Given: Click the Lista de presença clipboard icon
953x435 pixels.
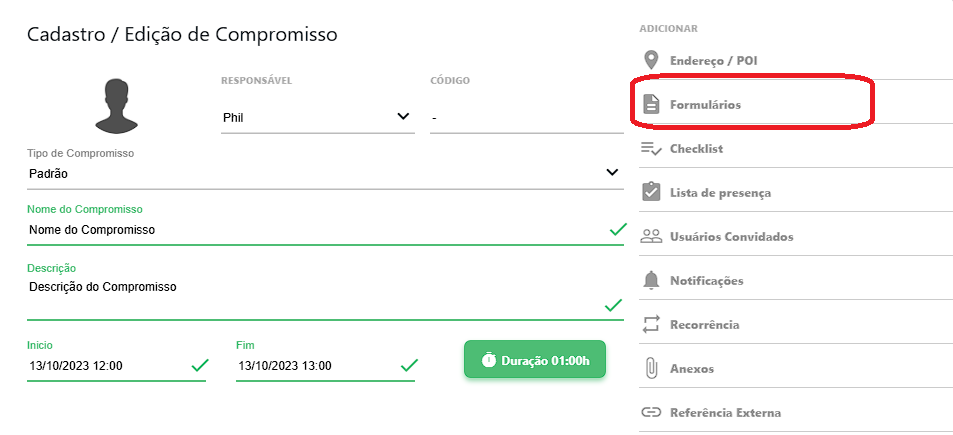Looking at the screenshot, I should click(652, 192).
